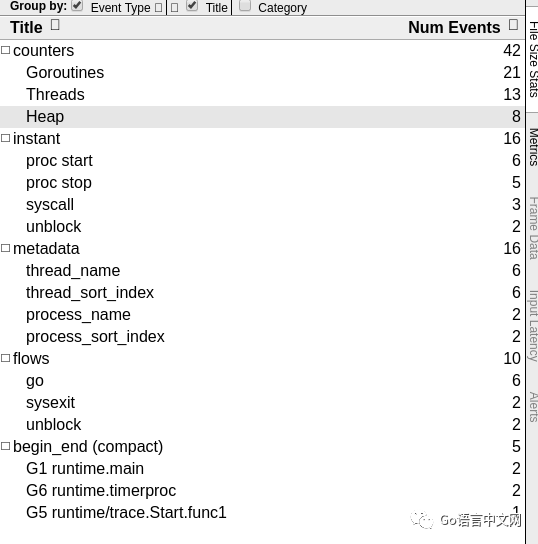Collapse the instant group

click(x=5, y=138)
